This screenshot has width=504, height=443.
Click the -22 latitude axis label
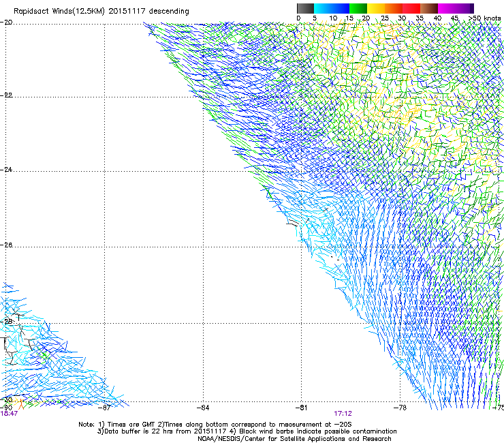pos(6,95)
